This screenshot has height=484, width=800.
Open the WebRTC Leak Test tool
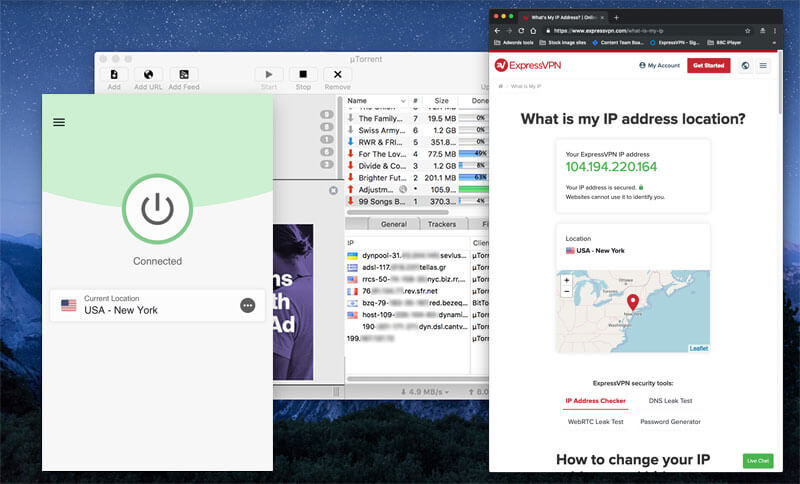[595, 422]
